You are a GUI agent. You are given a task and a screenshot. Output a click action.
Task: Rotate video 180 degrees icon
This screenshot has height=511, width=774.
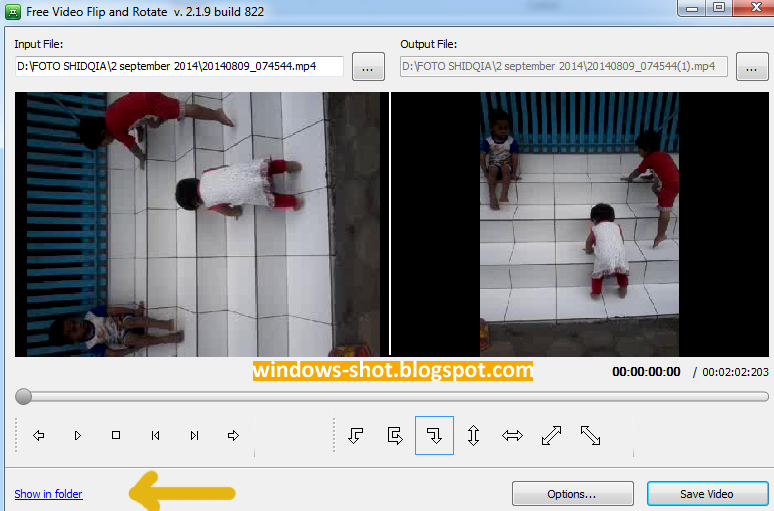click(x=395, y=435)
